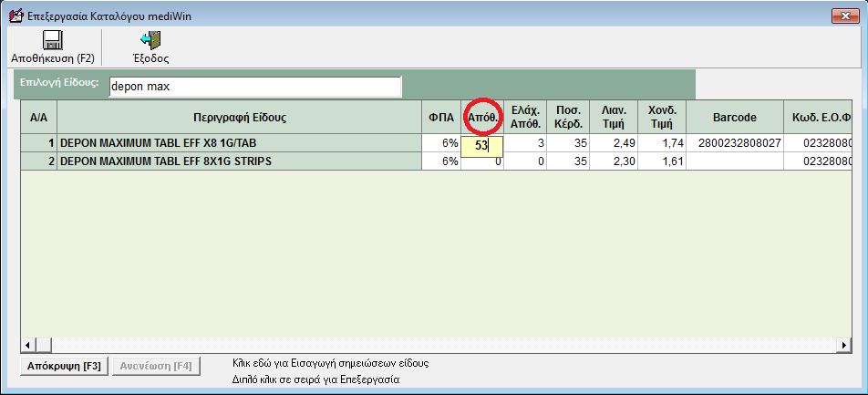Image resolution: width=868 pixels, height=395 pixels.
Task: Click the A/A column header
Action: 38,118
